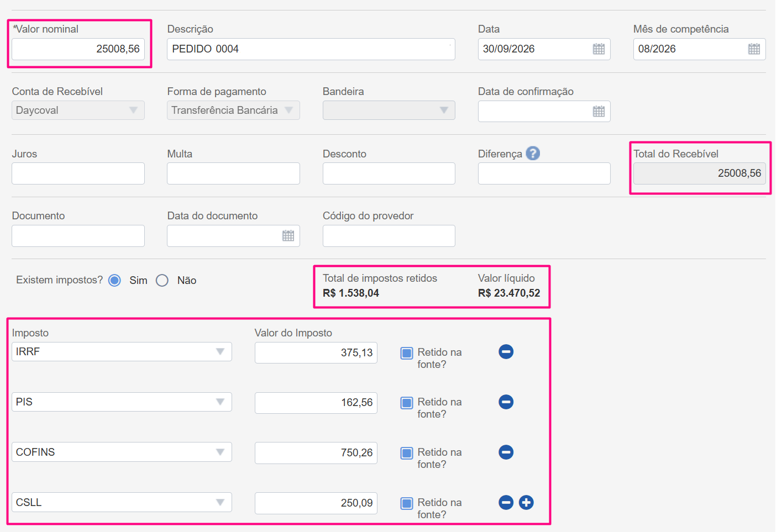The width and height of the screenshot is (777, 532).
Task: Click the Diferença input field
Action: (544, 173)
